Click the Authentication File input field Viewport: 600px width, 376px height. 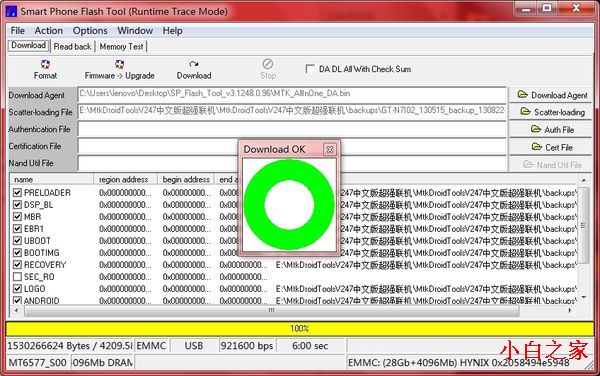[292, 129]
